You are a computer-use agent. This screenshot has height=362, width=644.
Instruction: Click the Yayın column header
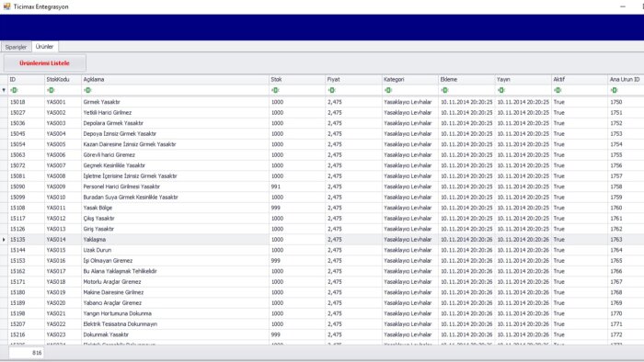[523, 80]
